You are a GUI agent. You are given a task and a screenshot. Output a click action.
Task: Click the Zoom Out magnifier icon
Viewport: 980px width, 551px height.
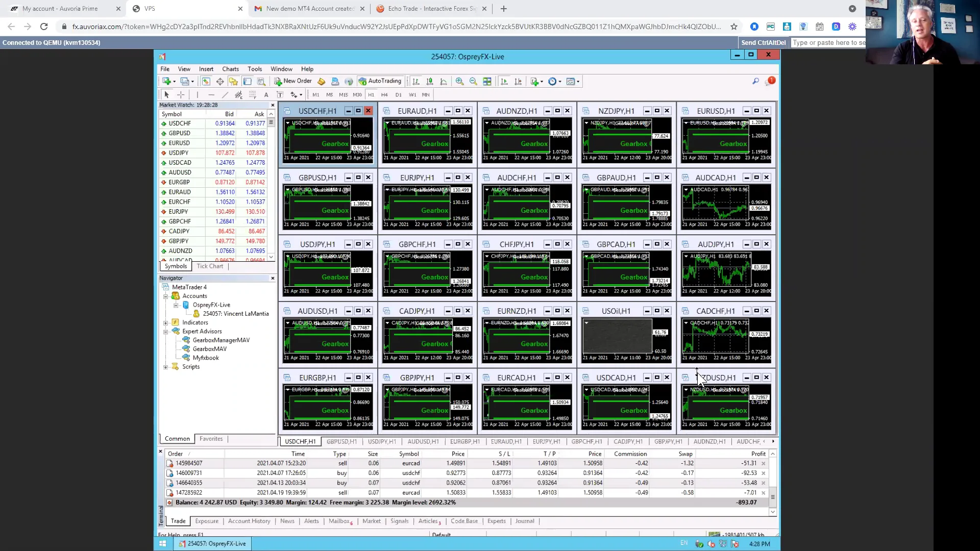pos(473,81)
